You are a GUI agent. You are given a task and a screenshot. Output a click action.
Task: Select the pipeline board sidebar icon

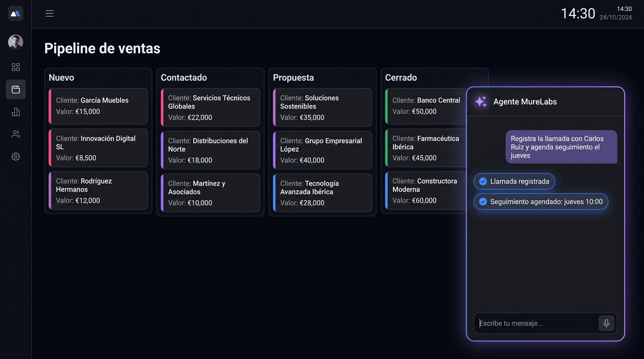coord(16,90)
